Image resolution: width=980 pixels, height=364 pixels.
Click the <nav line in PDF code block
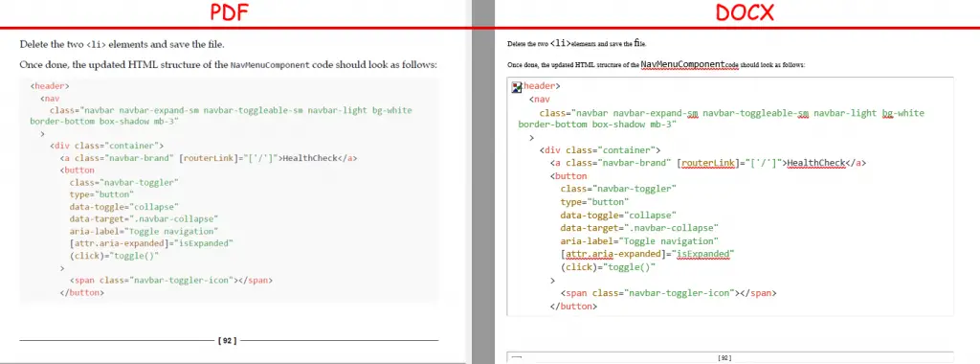[50, 99]
